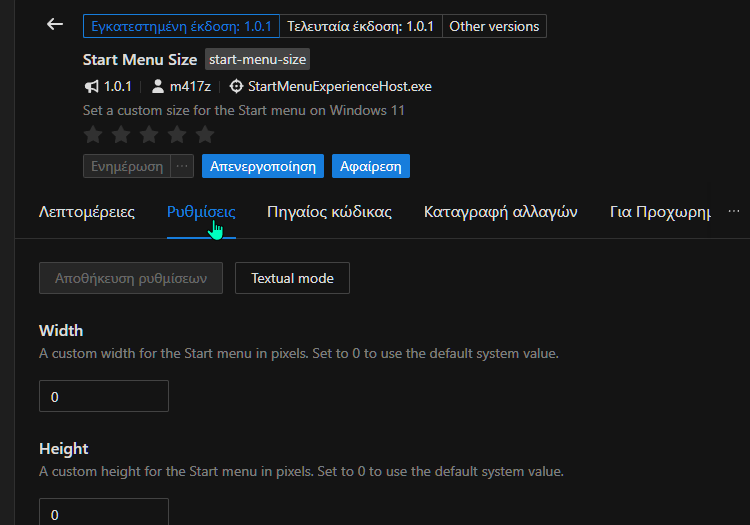This screenshot has width=750, height=525.
Task: Open the Other versions list
Action: (494, 26)
